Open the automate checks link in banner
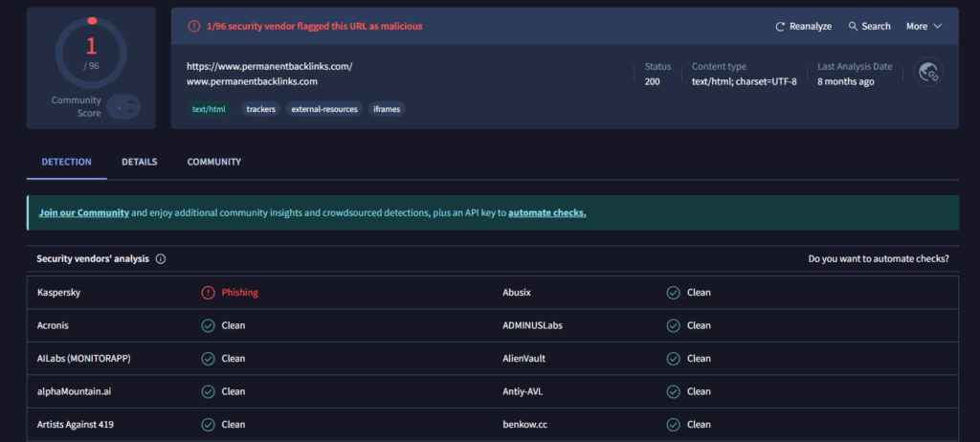 [546, 212]
